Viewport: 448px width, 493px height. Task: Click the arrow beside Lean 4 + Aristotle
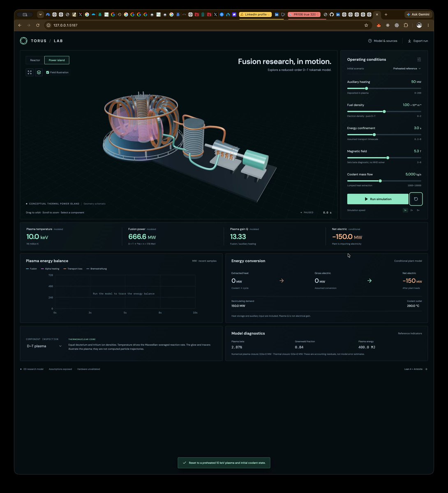pos(426,369)
